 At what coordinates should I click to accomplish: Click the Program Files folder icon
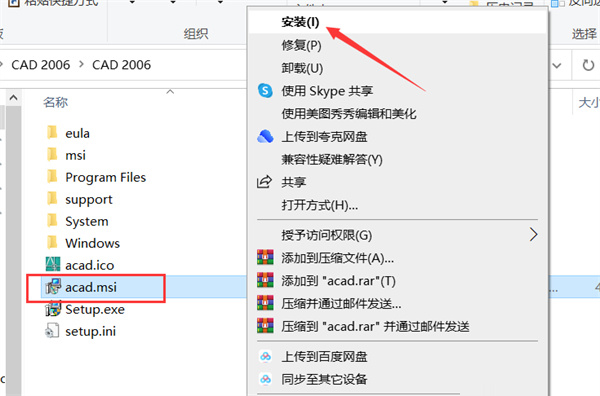[x=52, y=177]
